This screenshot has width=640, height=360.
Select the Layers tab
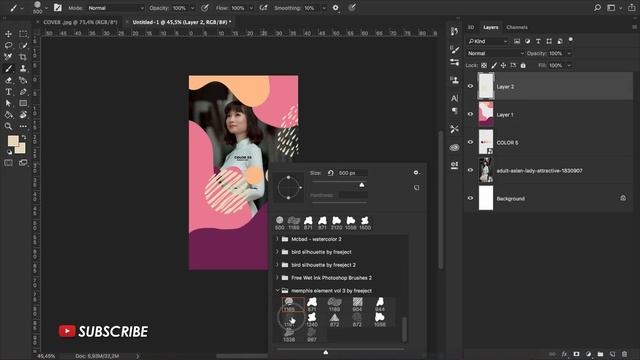[490, 27]
